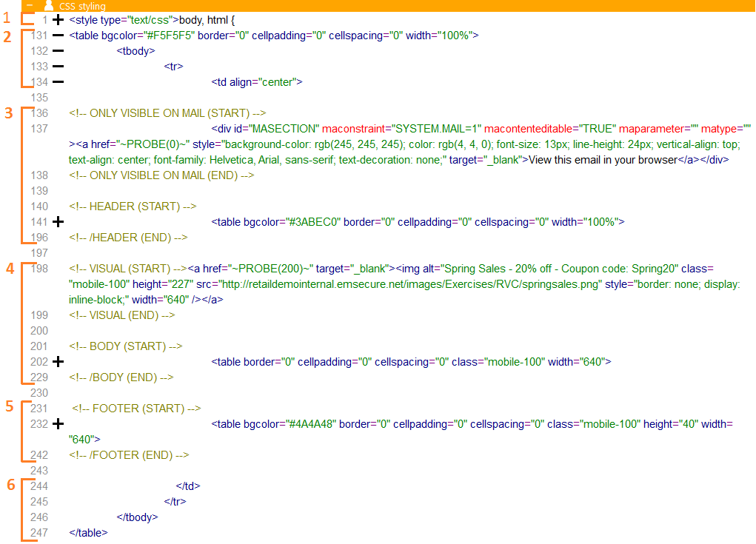The height and width of the screenshot is (544, 756).
Task: Select line number 137 in the gutter
Action: 40,129
